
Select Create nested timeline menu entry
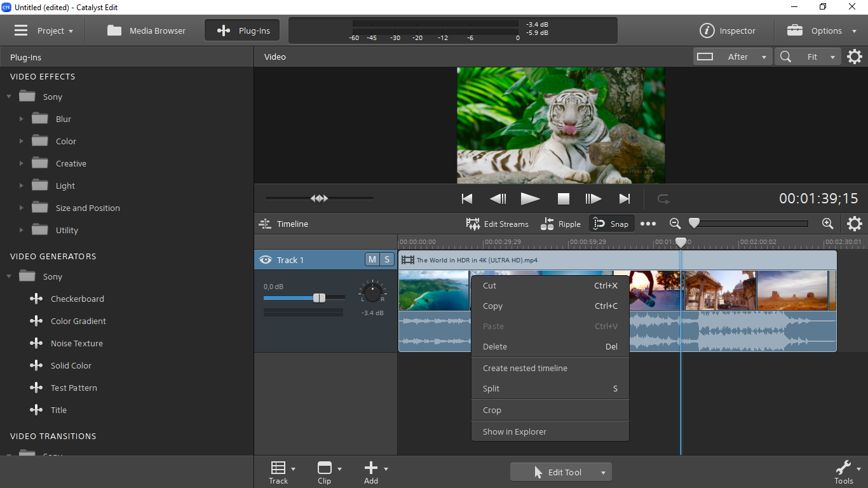525,368
